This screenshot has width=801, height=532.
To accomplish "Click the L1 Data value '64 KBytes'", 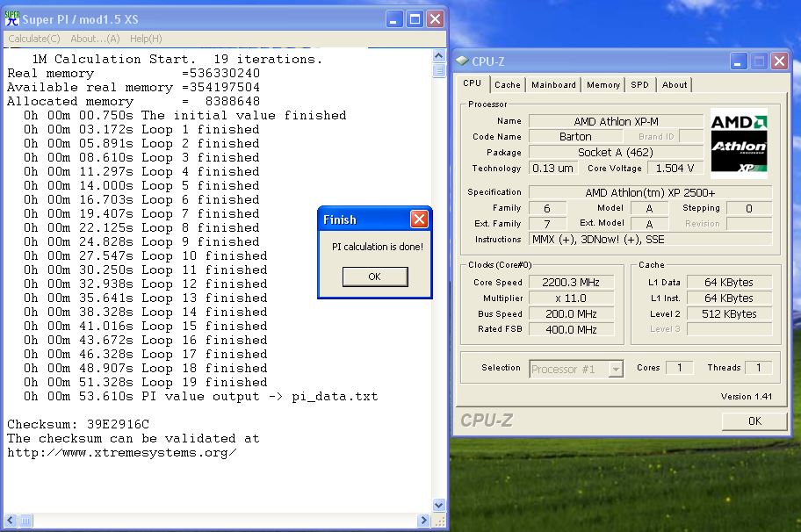I will (x=729, y=283).
